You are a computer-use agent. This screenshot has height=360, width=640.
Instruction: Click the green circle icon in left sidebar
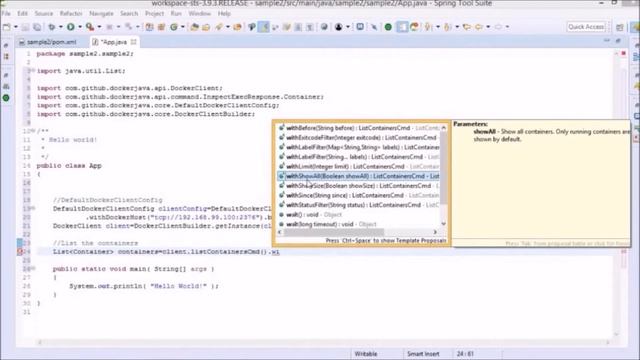point(6,98)
